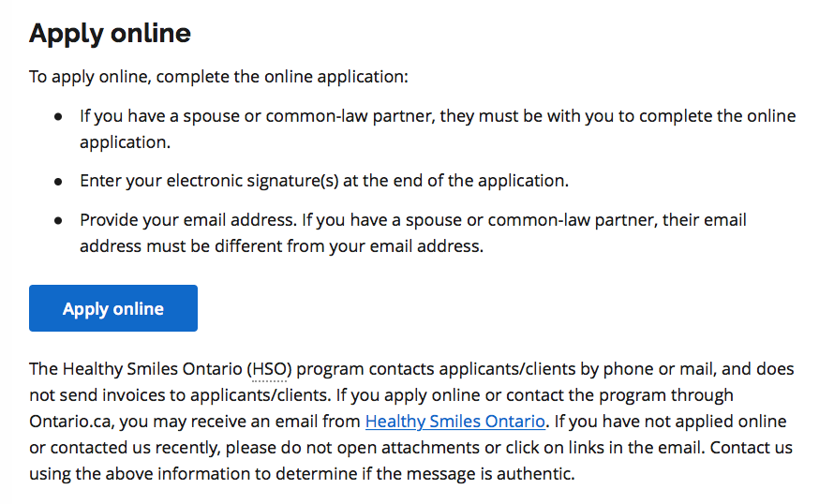The height and width of the screenshot is (504, 834).
Task: Click the Apply online section heading
Action: click(x=110, y=33)
